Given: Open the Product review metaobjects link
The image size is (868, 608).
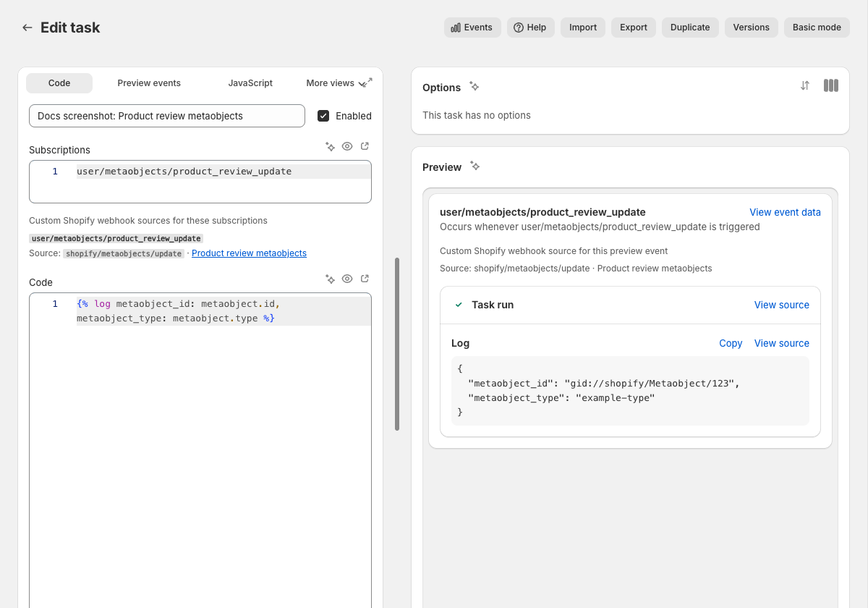Looking at the screenshot, I should pos(249,253).
